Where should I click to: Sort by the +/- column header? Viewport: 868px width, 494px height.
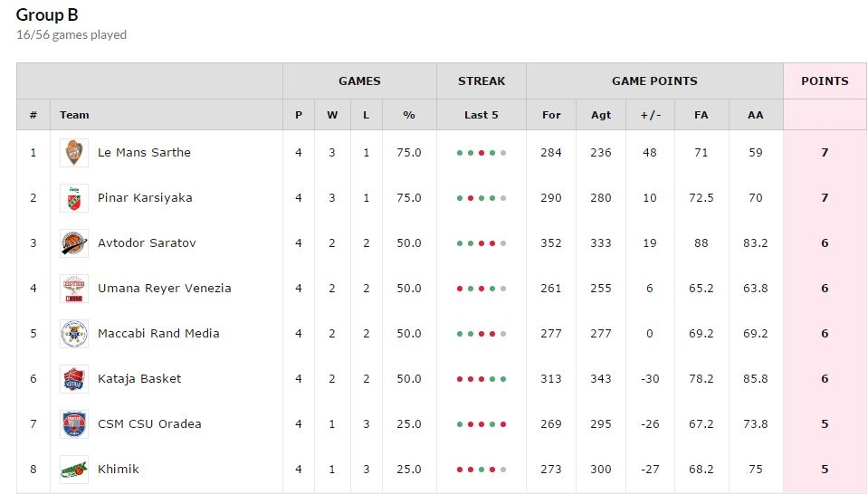[x=651, y=115]
